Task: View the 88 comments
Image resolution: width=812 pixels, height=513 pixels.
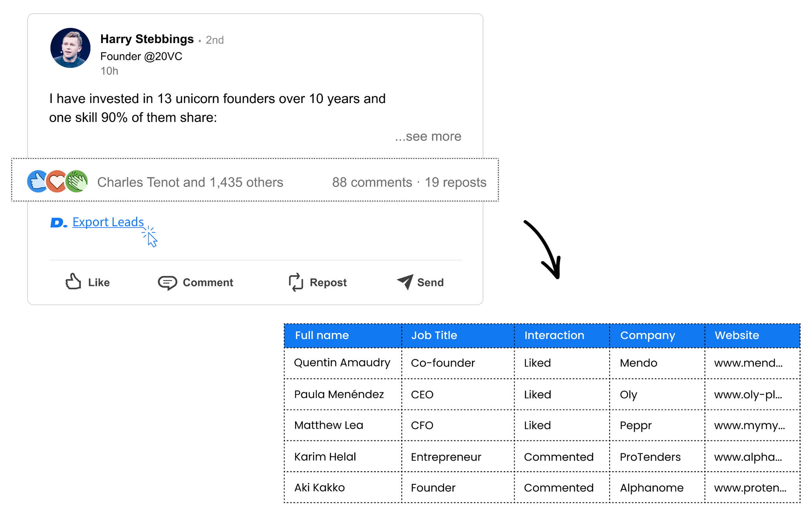Action: tap(372, 182)
